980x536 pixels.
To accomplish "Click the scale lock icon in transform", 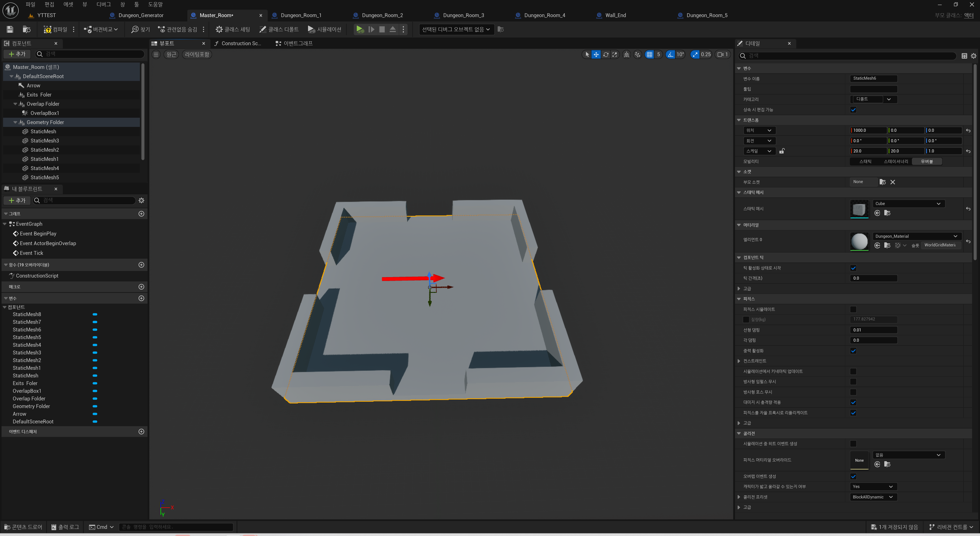I will coord(782,151).
